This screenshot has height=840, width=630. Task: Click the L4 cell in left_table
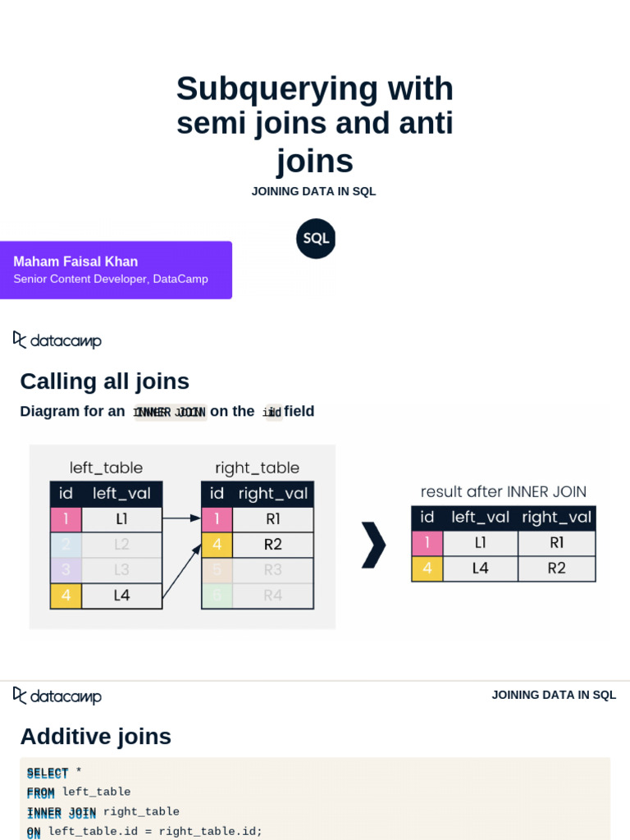(121, 596)
